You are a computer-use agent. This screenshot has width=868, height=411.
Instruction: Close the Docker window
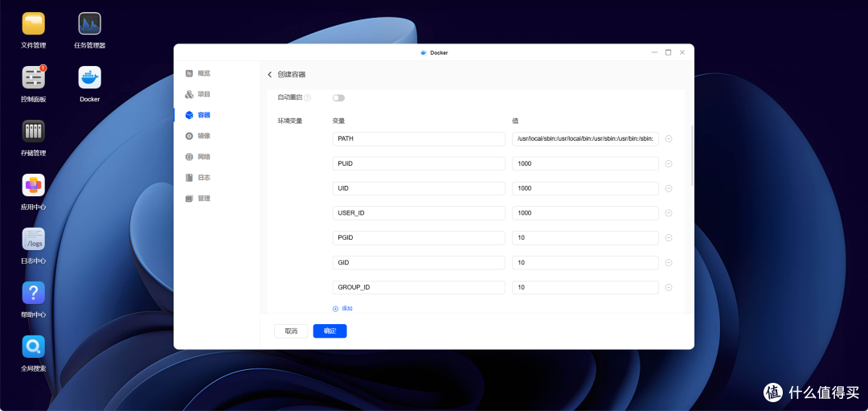(682, 52)
